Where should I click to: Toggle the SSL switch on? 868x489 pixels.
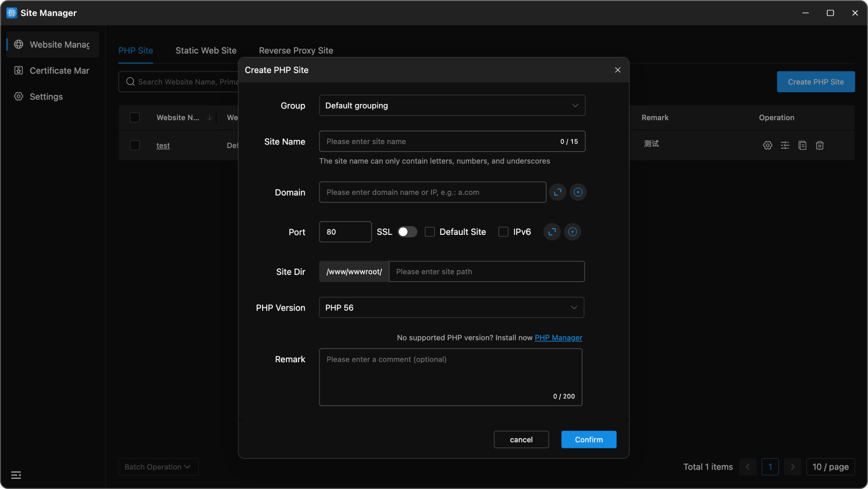(x=407, y=232)
